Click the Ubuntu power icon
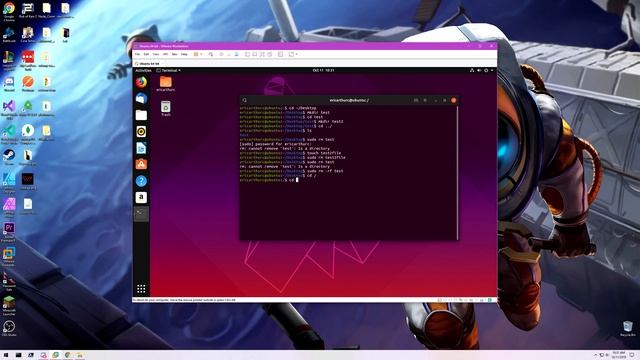This screenshot has height=360, width=640. point(486,70)
